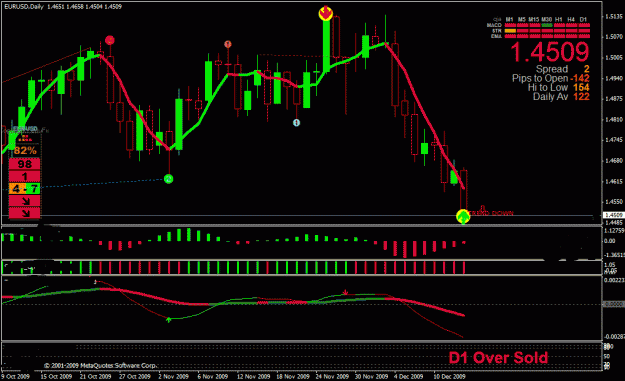Click the D1 timeframe label
625x381 pixels.
tap(584, 19)
